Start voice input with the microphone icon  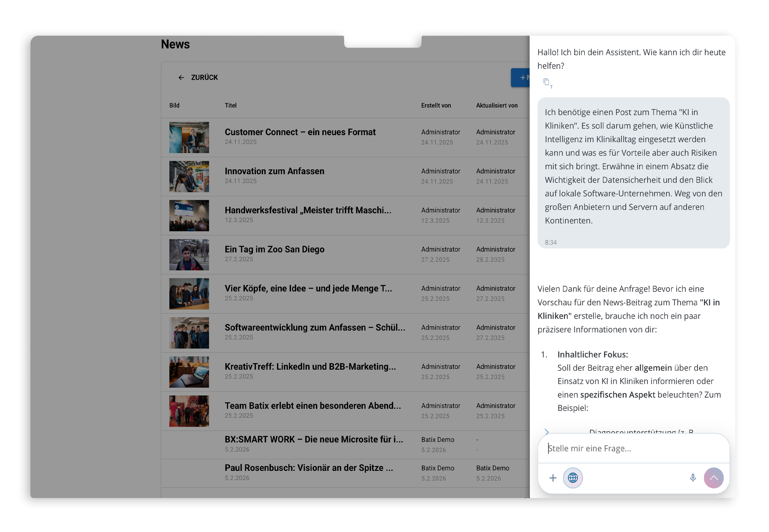(692, 478)
